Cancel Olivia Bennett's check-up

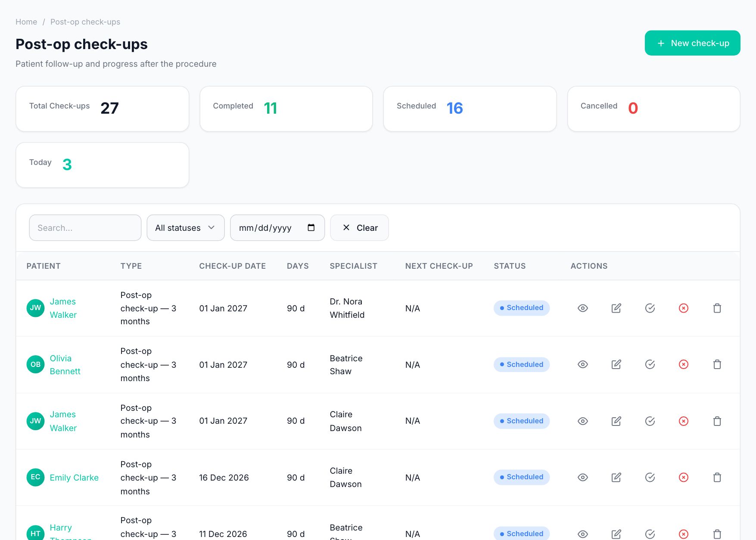coord(683,365)
